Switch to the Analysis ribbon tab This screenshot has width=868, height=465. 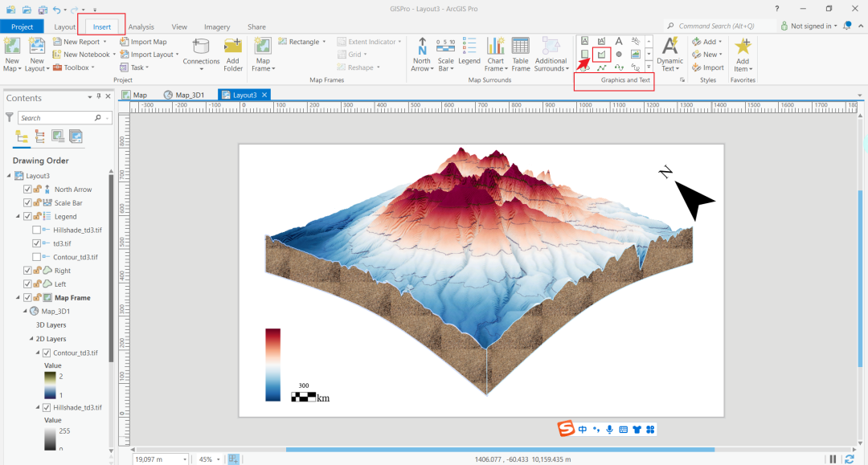pos(141,27)
